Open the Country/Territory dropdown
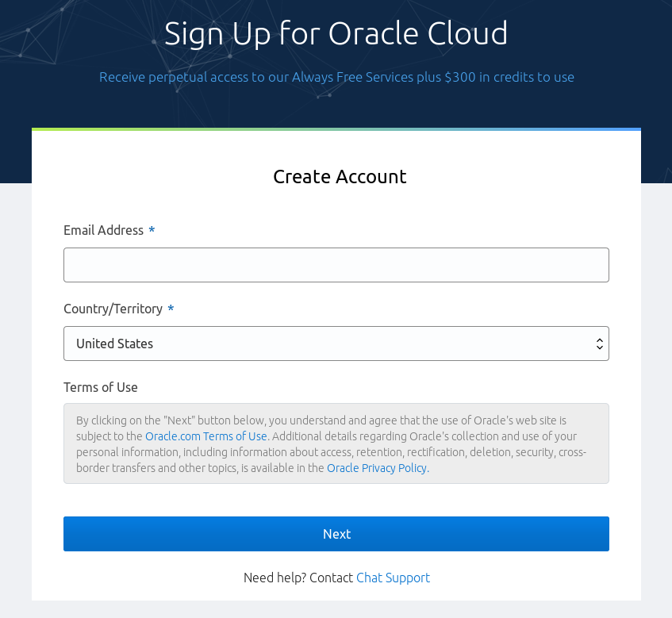This screenshot has width=672, height=618. (x=336, y=344)
